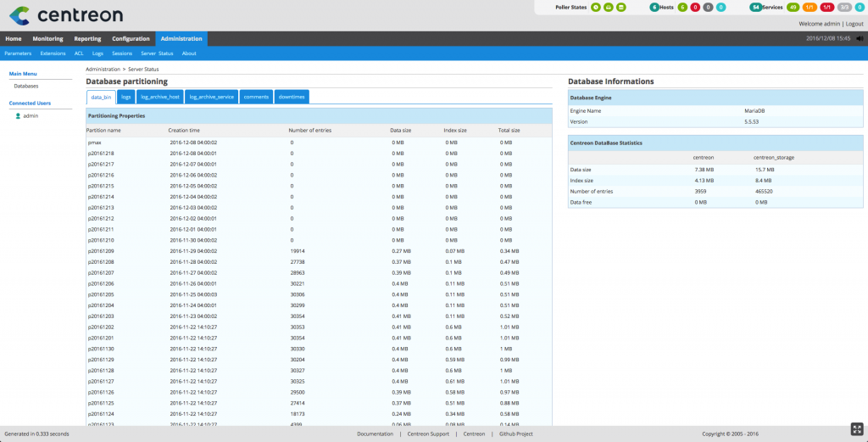Select the data_bin tab
The image size is (868, 442).
coord(102,97)
